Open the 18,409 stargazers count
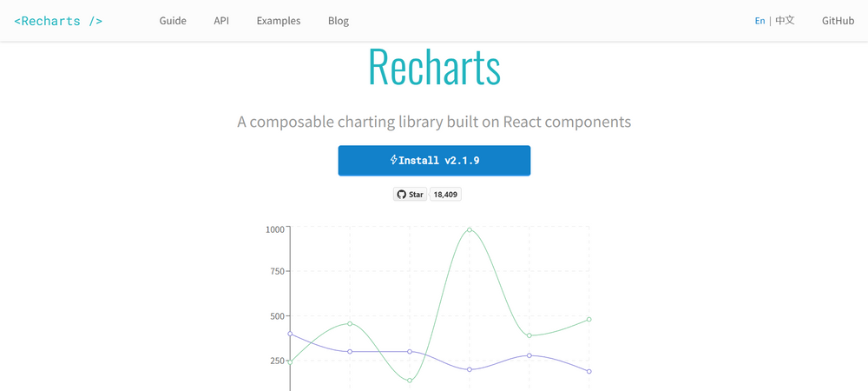This screenshot has height=391, width=868. (x=445, y=195)
